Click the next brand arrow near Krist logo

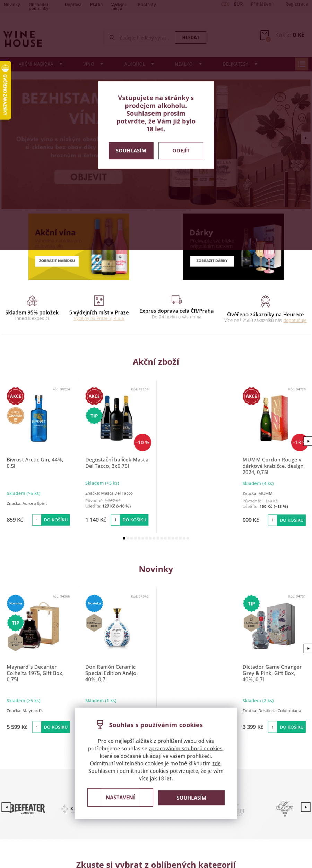click(x=305, y=807)
